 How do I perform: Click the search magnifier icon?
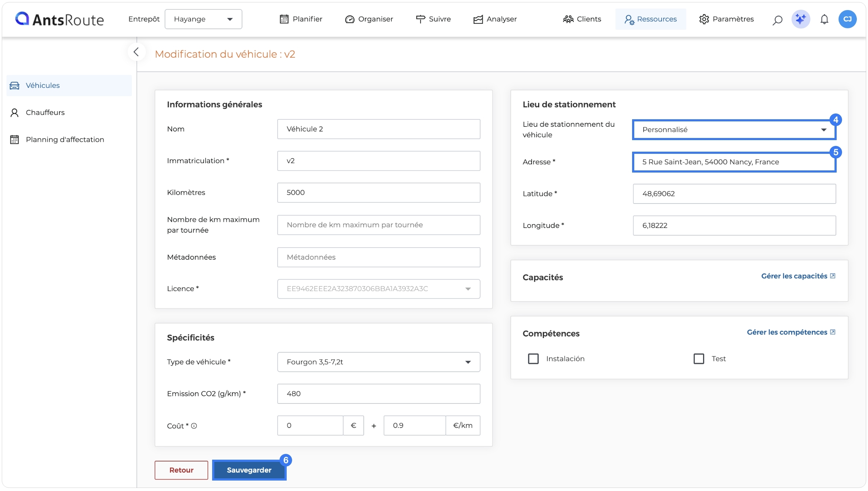coord(777,20)
